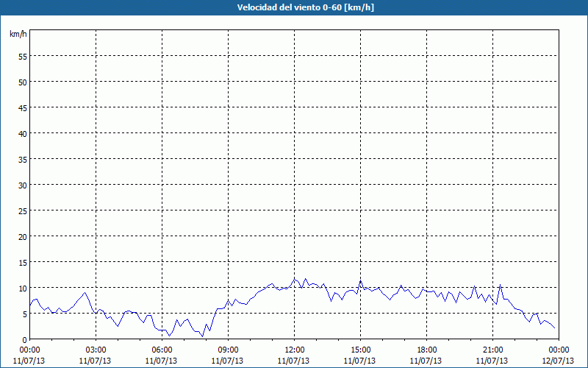Click the '00:00' label above date 12/07/13
This screenshot has height=368, width=588.
point(559,350)
